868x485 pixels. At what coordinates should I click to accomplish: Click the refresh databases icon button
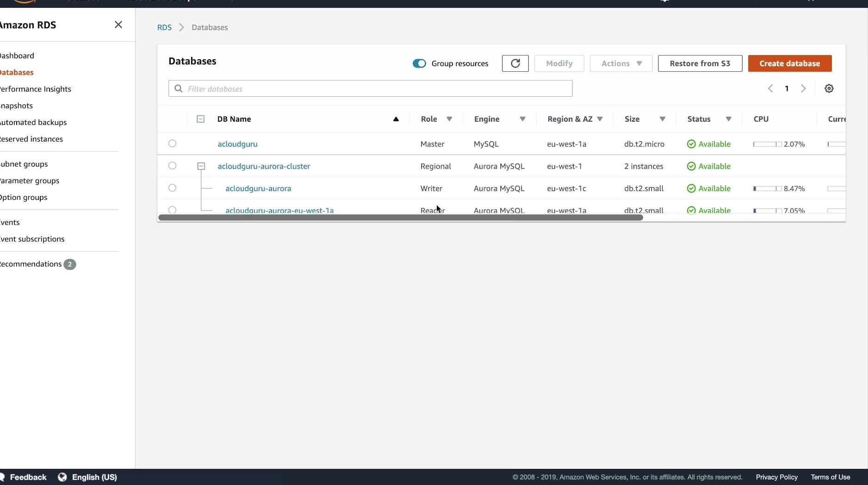pos(515,63)
